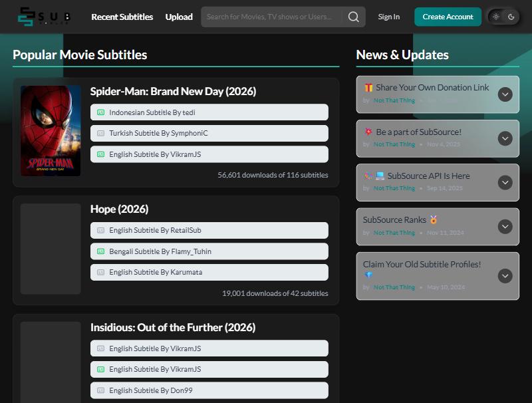Screen dimensions: 532x403
Task: Expand the Share Your Own Donation Link news item
Action: tap(505, 94)
